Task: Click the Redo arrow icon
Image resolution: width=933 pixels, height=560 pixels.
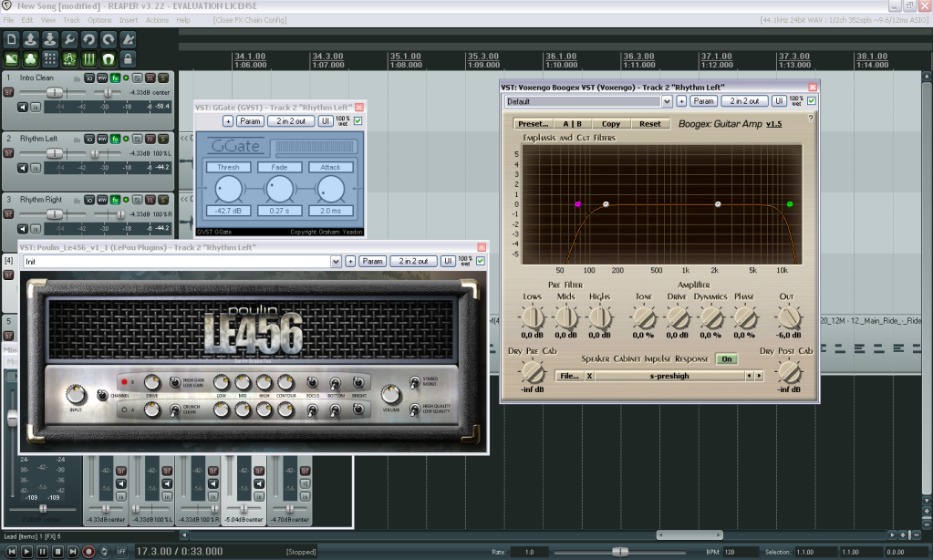Action: pyautogui.click(x=109, y=40)
